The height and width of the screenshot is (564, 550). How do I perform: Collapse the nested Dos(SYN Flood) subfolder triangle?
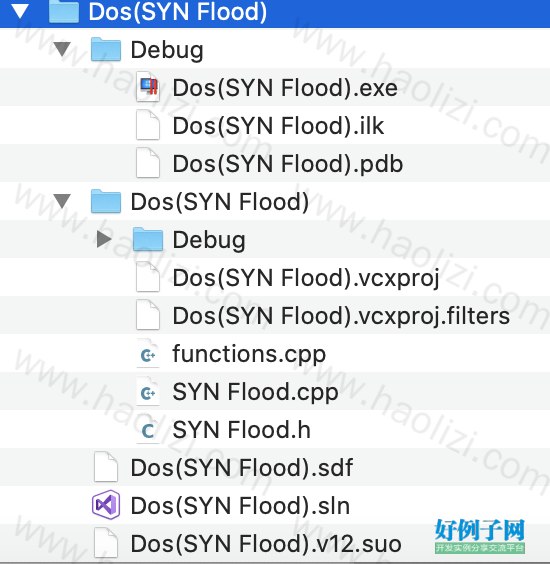tap(62, 201)
